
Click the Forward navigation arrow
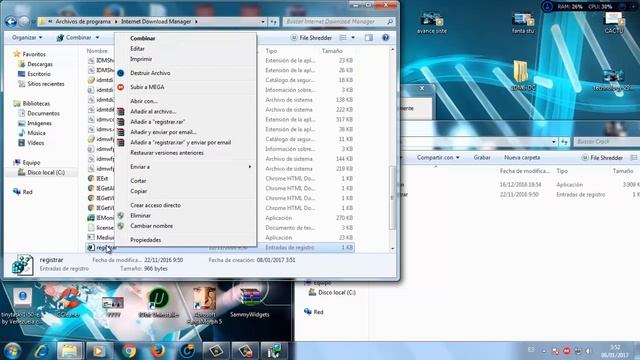(24, 21)
